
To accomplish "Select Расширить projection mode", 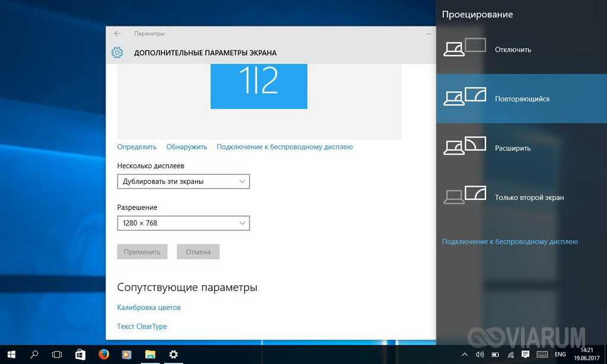I will pos(513,148).
